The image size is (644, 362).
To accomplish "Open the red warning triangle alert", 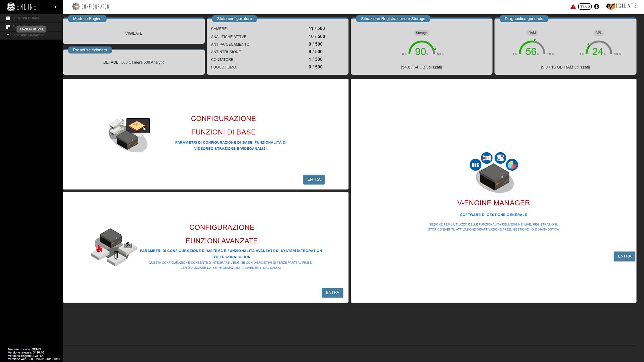I will tap(573, 7).
